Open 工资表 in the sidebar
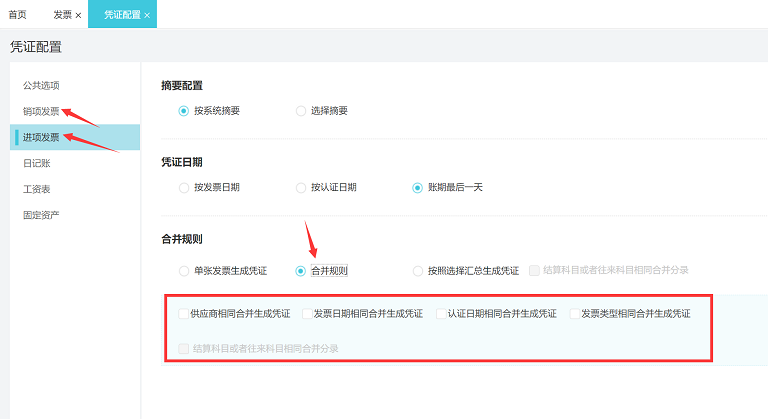Viewport: 768px width, 419px height. (x=37, y=189)
